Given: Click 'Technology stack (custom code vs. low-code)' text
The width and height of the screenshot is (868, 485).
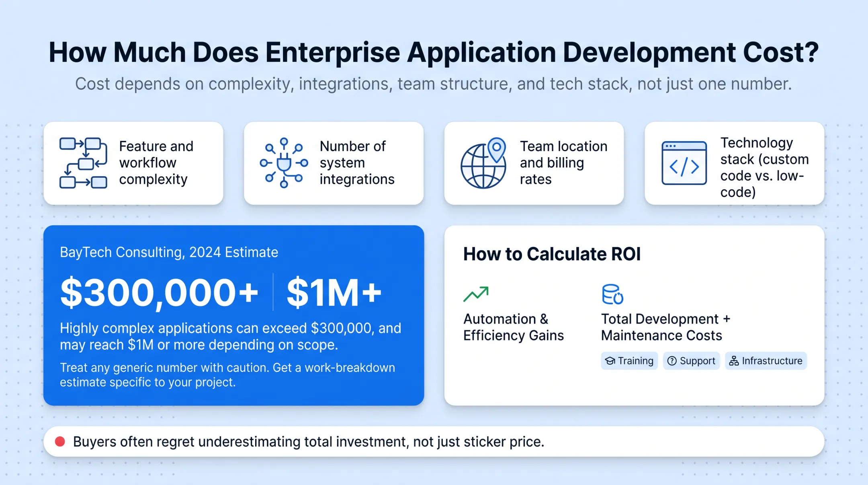Looking at the screenshot, I should (764, 167).
